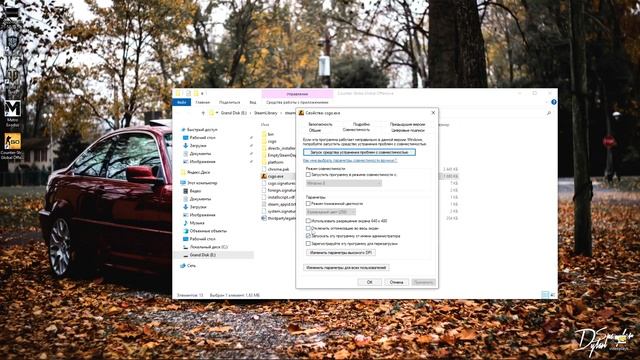Enable 640 x 480 screen resolution checkbox
The image size is (640, 360).
pyautogui.click(x=308, y=221)
